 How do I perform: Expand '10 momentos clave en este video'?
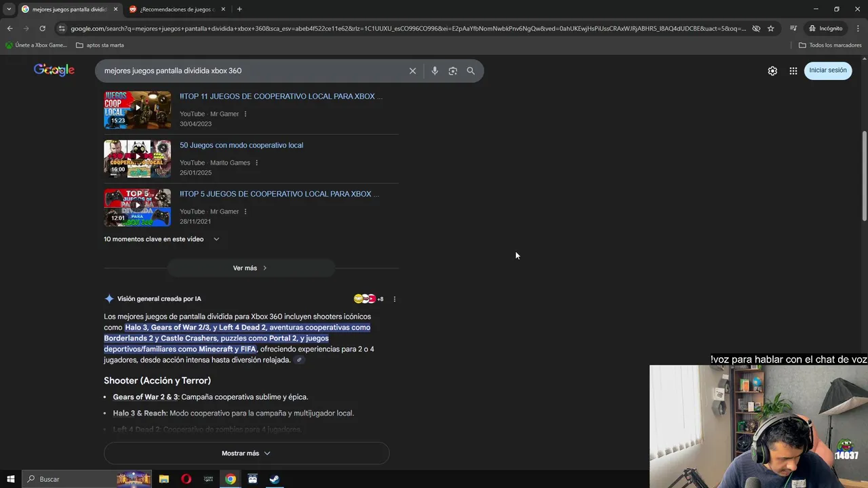(x=161, y=239)
